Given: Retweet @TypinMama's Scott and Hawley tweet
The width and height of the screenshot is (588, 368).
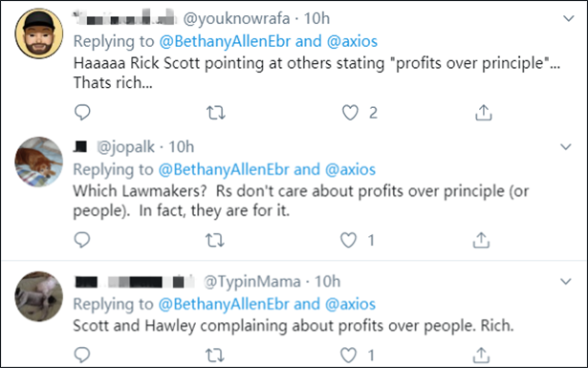Looking at the screenshot, I should point(215,355).
